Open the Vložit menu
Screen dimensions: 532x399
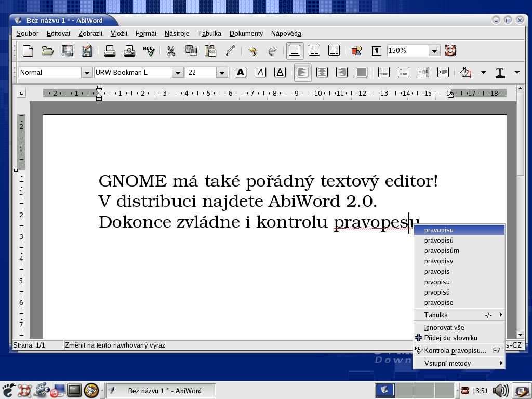point(119,34)
